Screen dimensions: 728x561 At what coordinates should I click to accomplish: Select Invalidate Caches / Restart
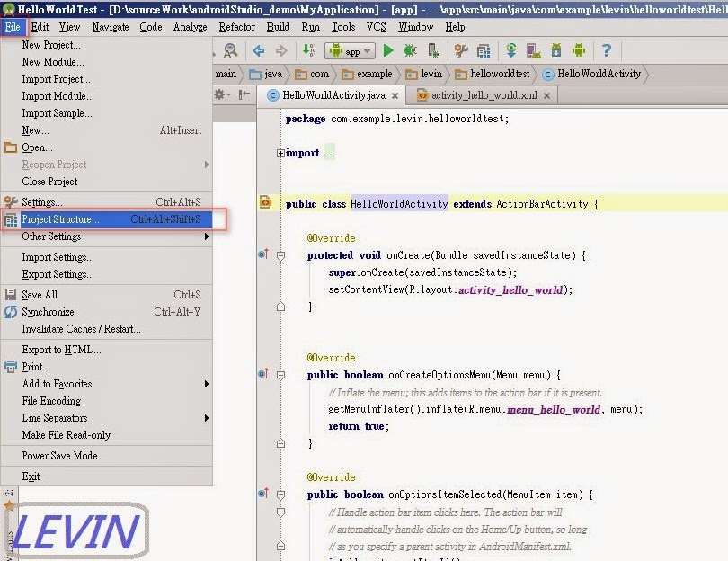pos(106,329)
